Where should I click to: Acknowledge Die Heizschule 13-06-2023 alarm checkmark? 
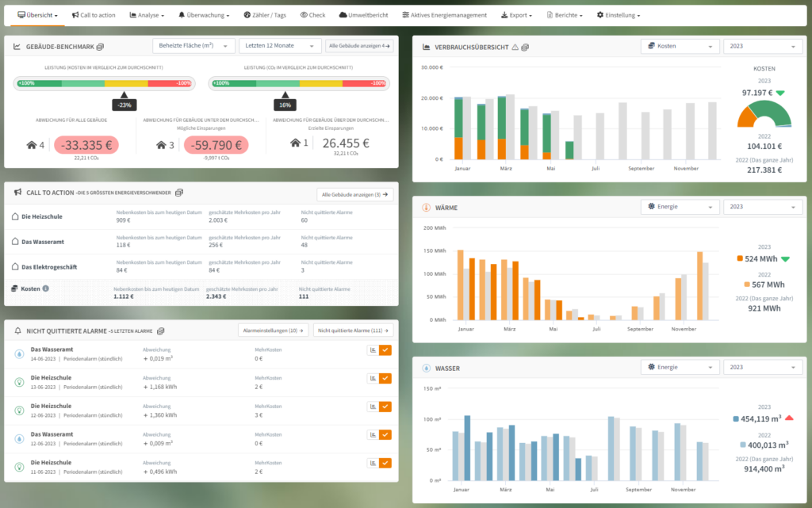[385, 378]
